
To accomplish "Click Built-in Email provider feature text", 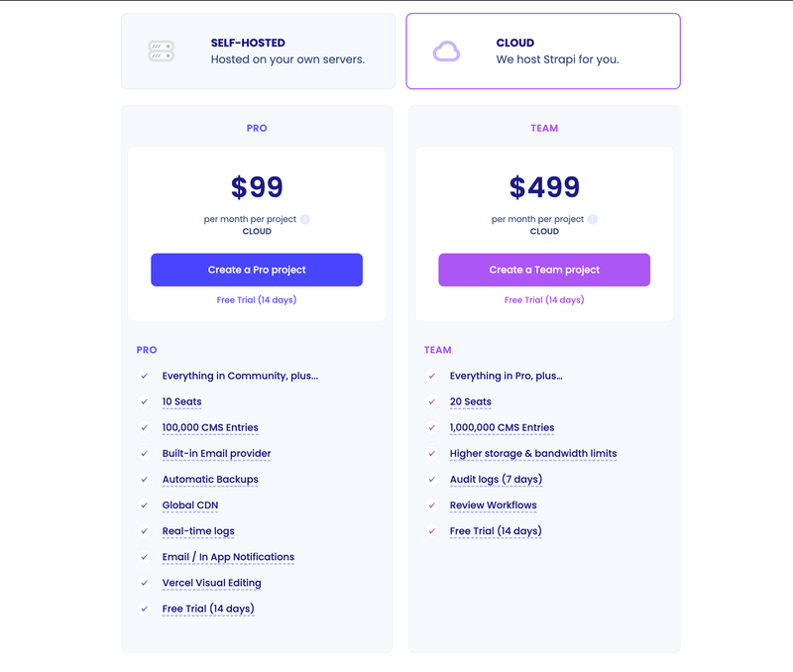I will [216, 454].
